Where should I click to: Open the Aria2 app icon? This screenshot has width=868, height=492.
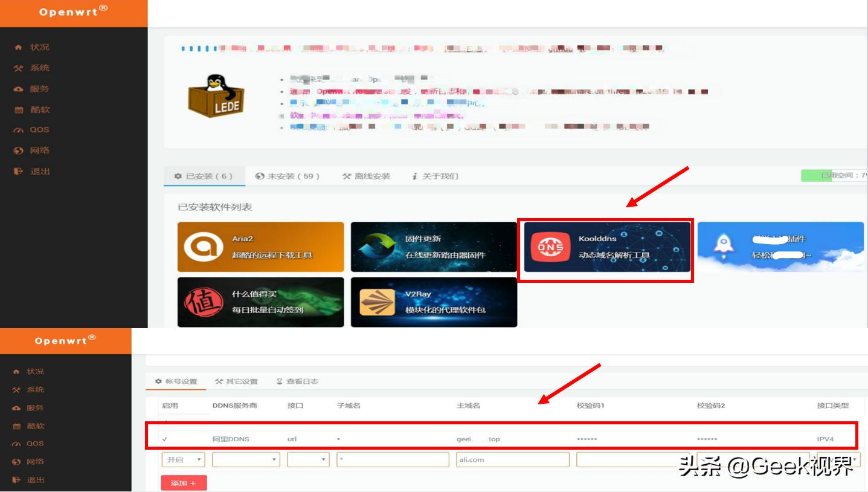coord(203,247)
